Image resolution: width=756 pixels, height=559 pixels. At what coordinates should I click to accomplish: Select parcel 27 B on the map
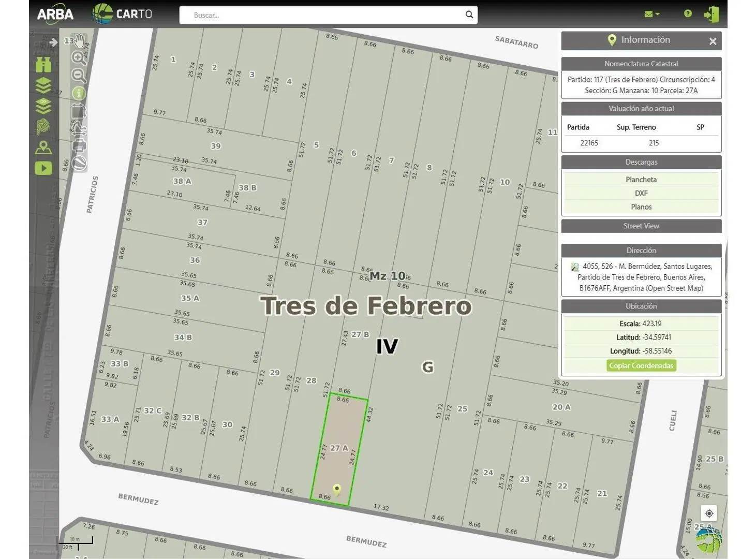coord(360,334)
